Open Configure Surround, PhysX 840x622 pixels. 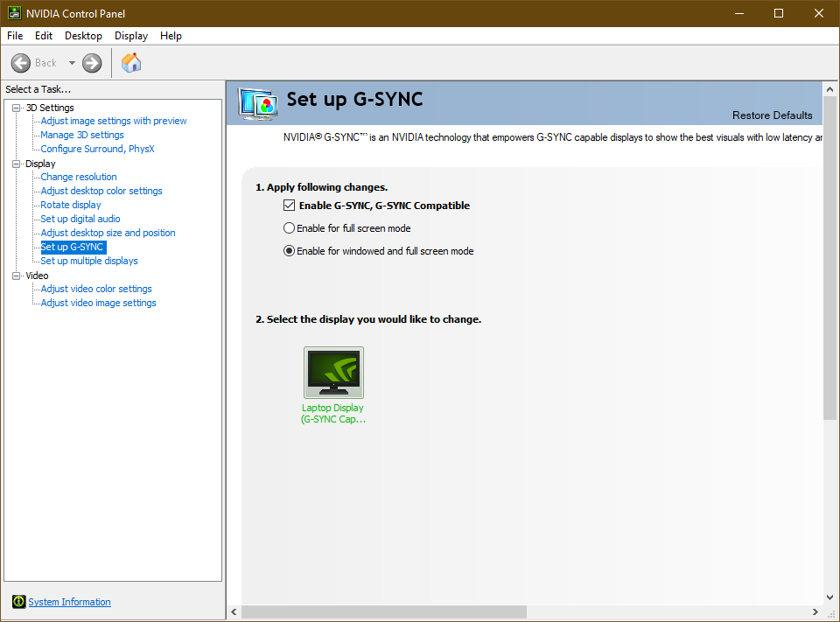pyautogui.click(x=97, y=149)
